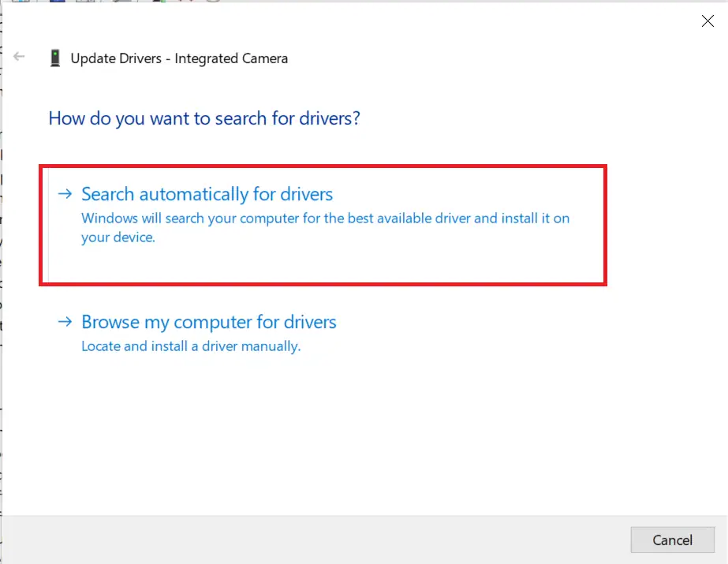
Task: Click the gray footer bar left of Cancel
Action: point(315,540)
